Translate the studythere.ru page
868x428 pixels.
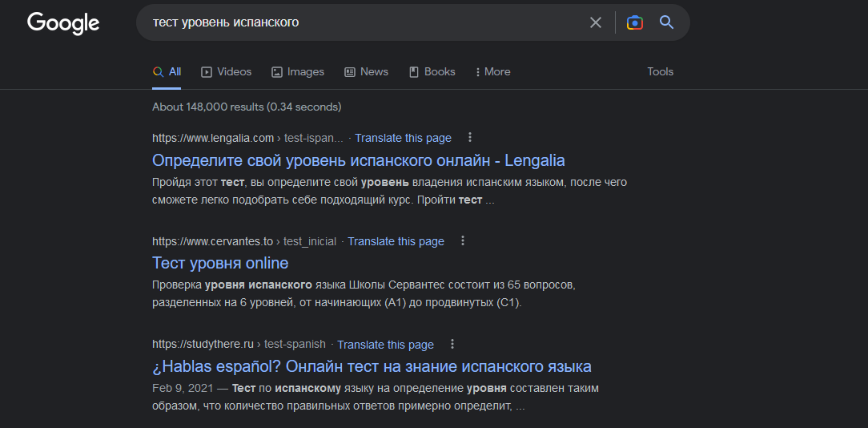click(385, 345)
